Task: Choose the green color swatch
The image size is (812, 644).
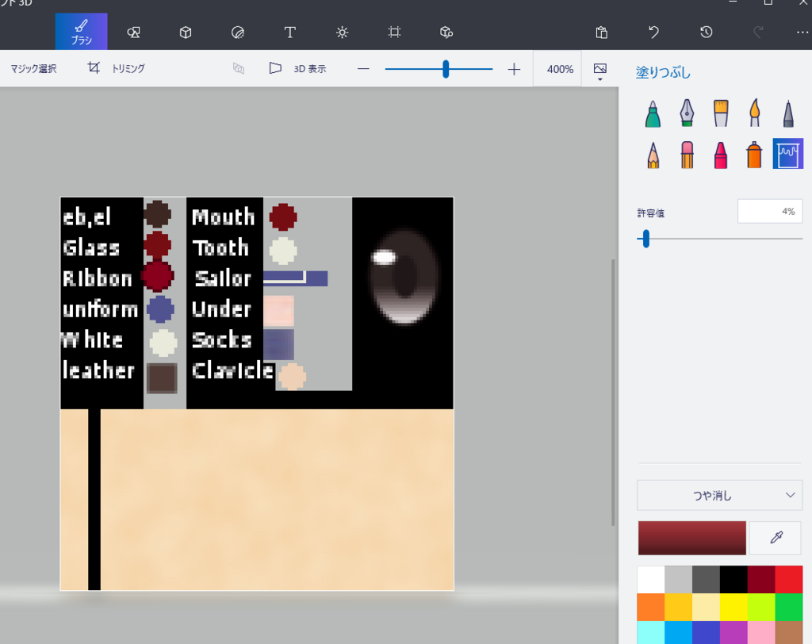Action: [789, 607]
